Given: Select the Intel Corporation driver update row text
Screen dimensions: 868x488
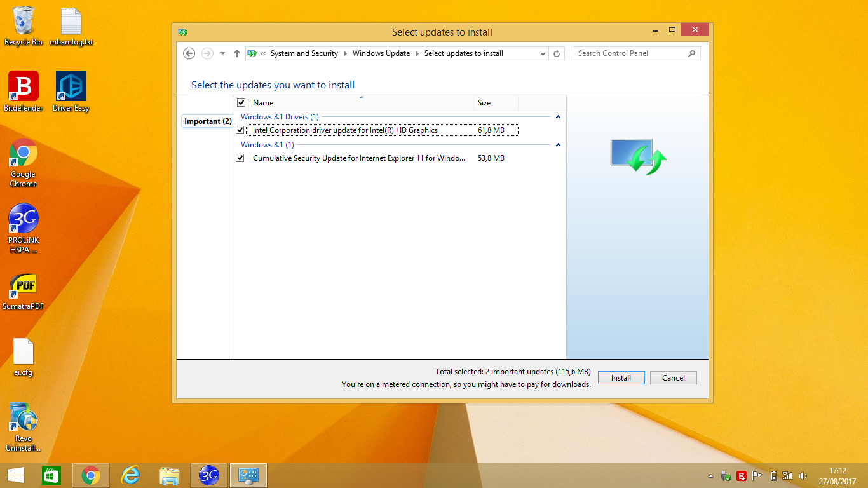Looking at the screenshot, I should pyautogui.click(x=345, y=130).
